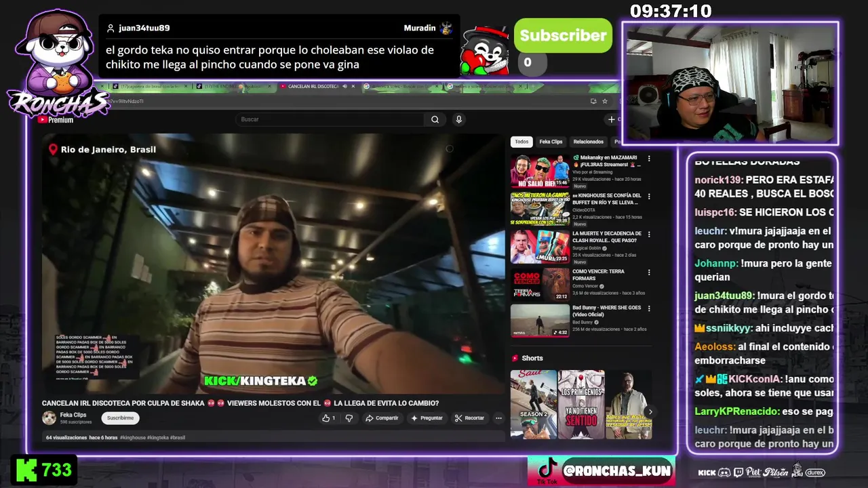868x488 pixels.
Task: Select the Todos filter chip
Action: (521, 142)
